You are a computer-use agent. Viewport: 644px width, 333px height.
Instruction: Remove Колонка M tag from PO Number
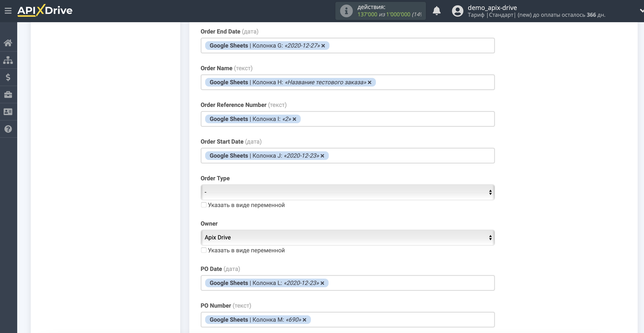pyautogui.click(x=304, y=320)
